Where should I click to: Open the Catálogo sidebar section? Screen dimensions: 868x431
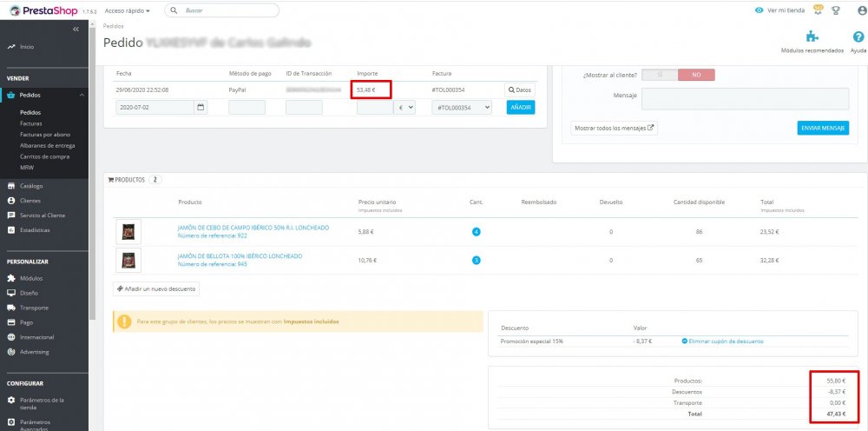[x=31, y=186]
